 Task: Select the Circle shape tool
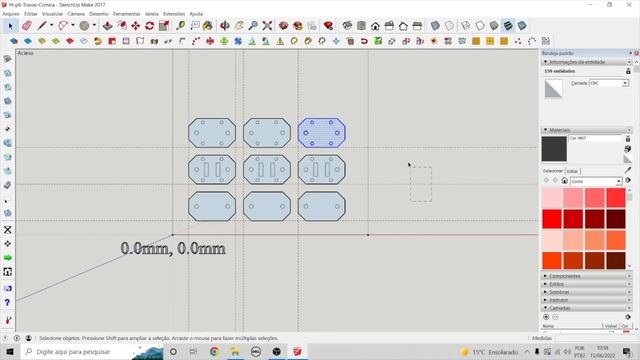pyautogui.click(x=84, y=26)
